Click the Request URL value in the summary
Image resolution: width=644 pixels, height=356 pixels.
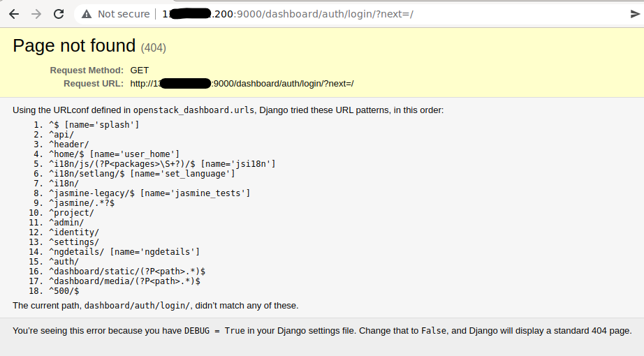click(242, 84)
